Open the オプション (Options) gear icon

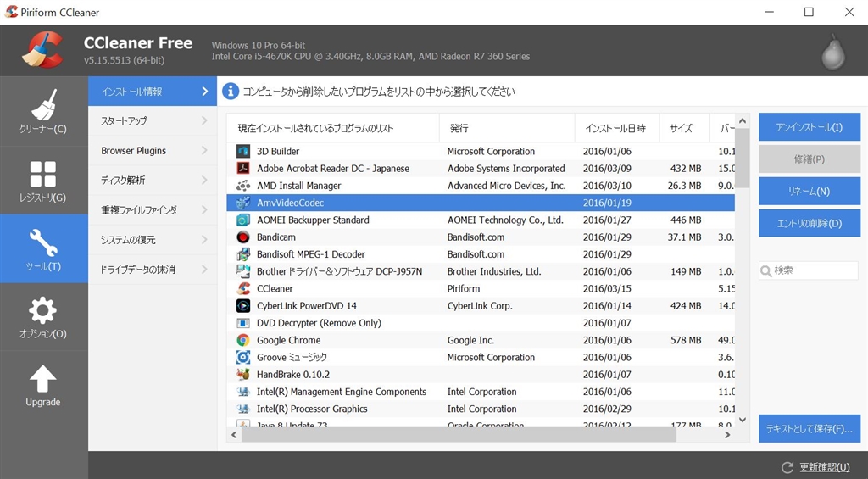[x=43, y=310]
